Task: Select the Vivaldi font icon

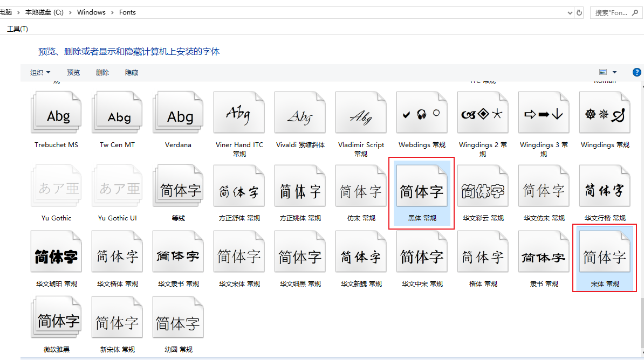Action: [x=300, y=113]
